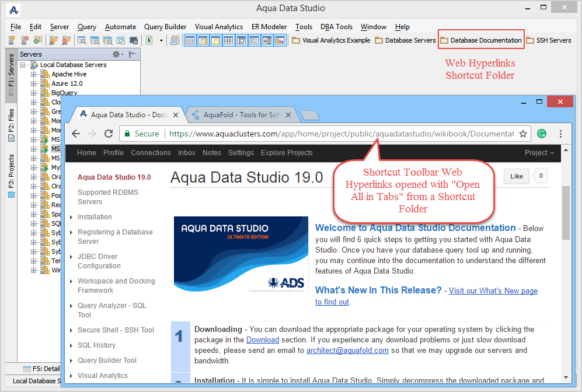Click the green Grammarly extension icon
This screenshot has height=392, width=582.
point(542,134)
